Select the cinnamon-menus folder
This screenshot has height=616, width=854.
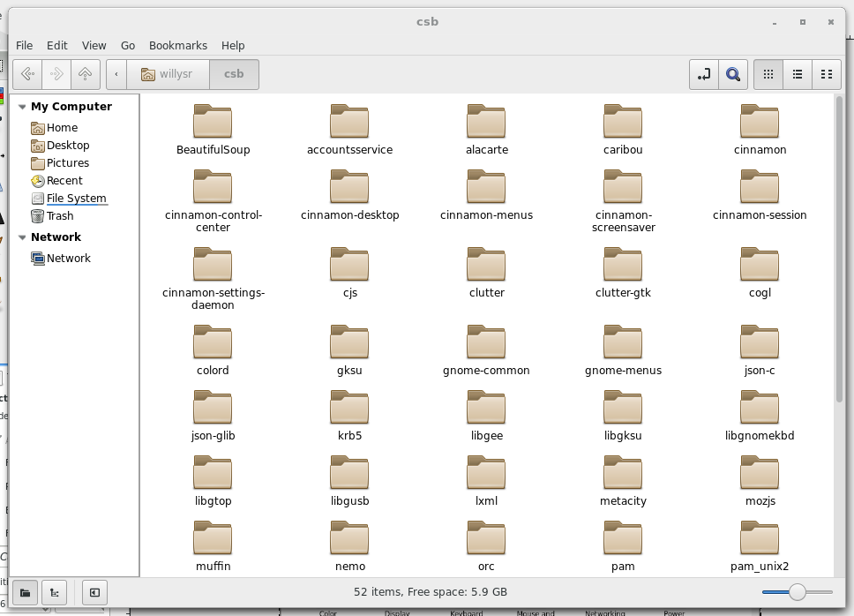486,196
